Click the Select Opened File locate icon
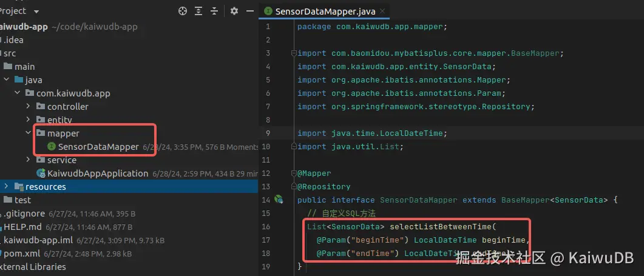Viewport: 644px width, 276px height. tap(183, 11)
